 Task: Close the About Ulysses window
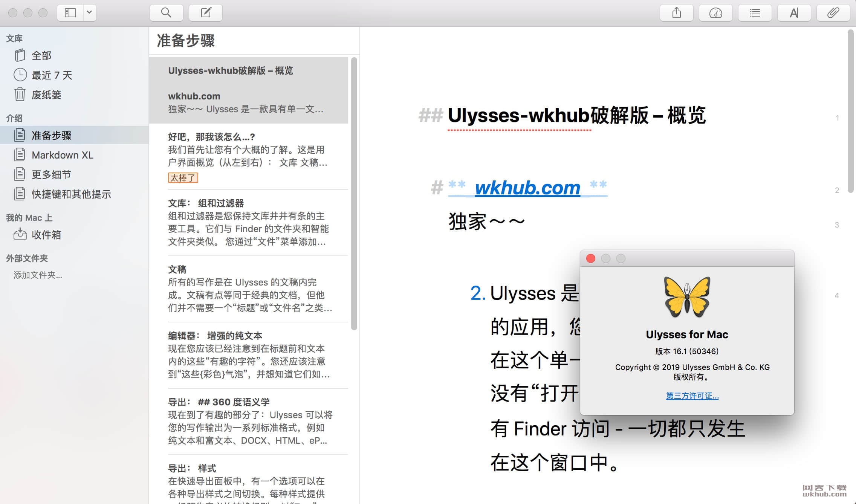click(591, 258)
